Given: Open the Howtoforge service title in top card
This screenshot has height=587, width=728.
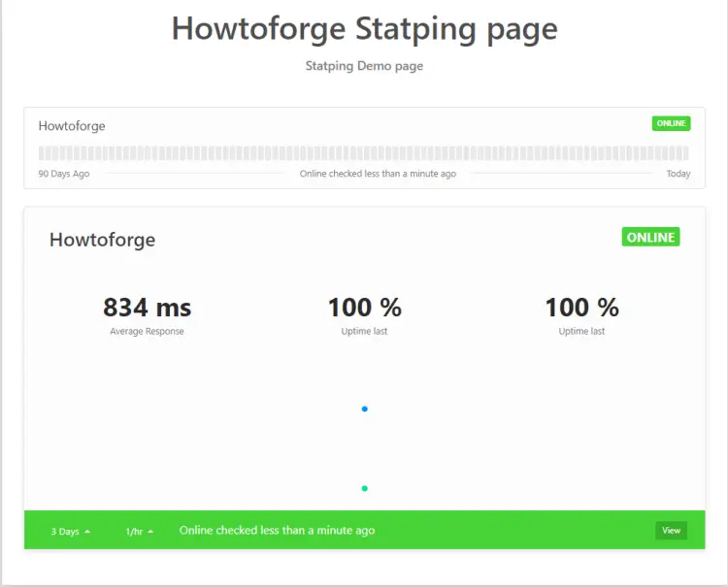Looking at the screenshot, I should tap(72, 126).
